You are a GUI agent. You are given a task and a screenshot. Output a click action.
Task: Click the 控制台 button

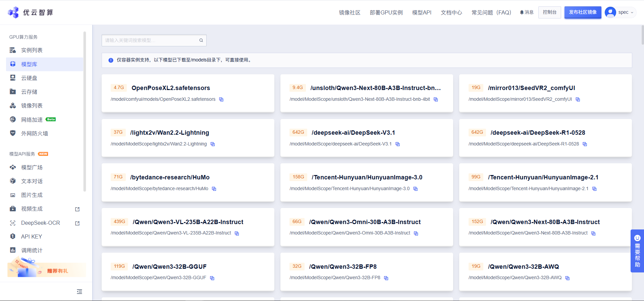(x=550, y=12)
